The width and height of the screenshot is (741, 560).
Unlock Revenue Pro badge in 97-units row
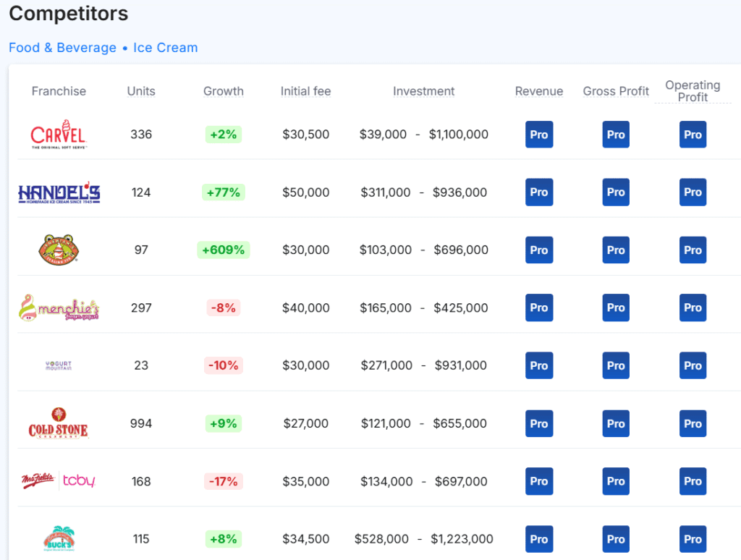(539, 250)
